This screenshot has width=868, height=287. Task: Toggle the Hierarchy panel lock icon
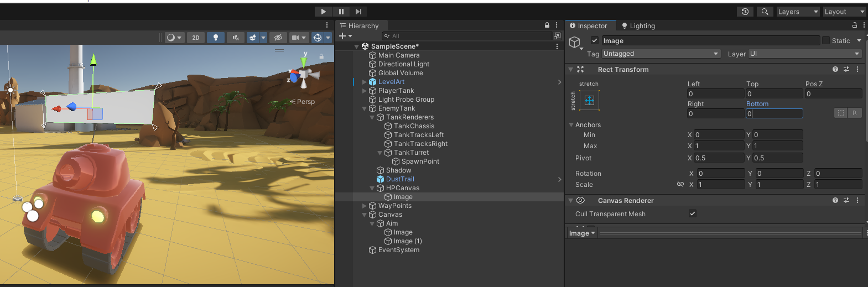(x=547, y=25)
